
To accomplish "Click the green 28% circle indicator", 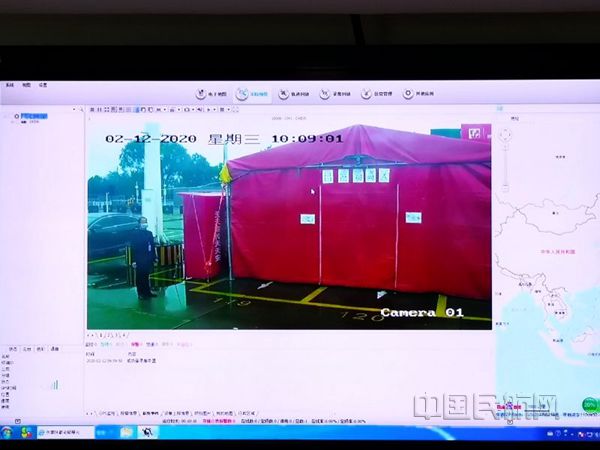I will point(590,405).
